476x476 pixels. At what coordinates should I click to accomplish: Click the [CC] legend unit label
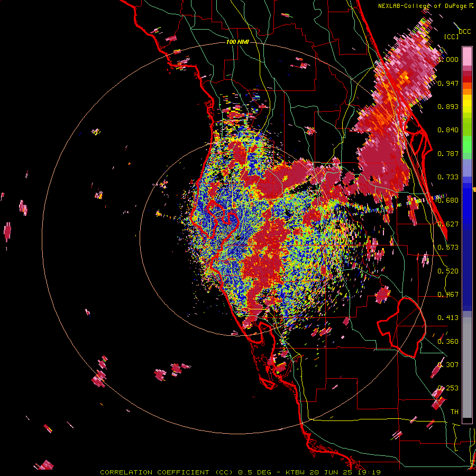point(451,36)
